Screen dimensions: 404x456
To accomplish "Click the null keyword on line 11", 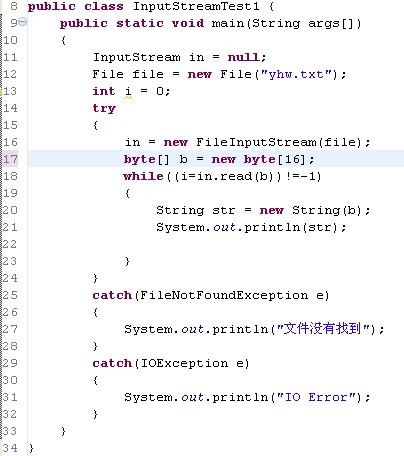I will 244,57.
